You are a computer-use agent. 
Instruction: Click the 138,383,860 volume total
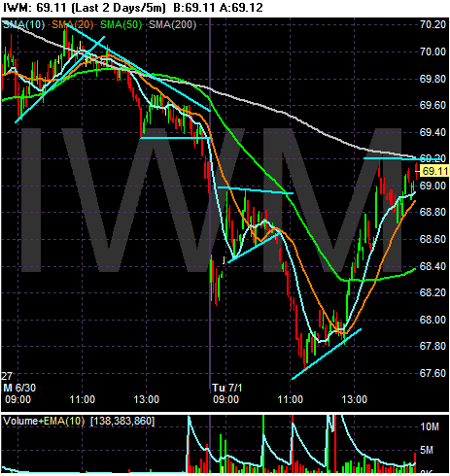[x=122, y=422]
